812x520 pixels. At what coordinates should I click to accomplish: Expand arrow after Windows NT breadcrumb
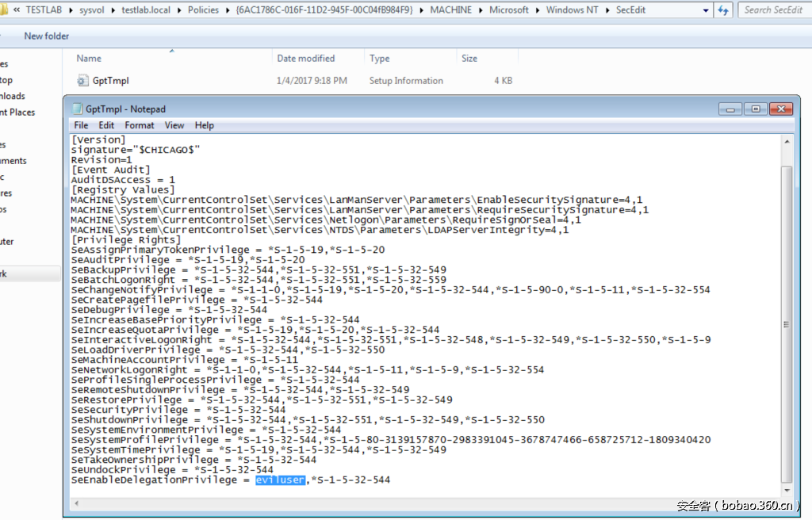pyautogui.click(x=607, y=10)
